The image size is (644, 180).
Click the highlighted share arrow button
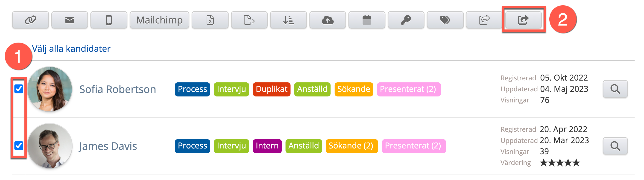tap(524, 20)
